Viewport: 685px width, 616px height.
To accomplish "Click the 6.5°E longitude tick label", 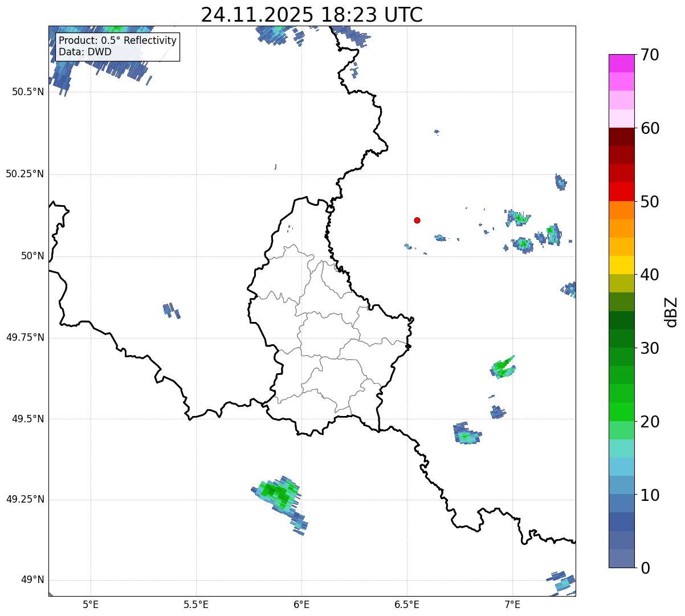I will 407,604.
